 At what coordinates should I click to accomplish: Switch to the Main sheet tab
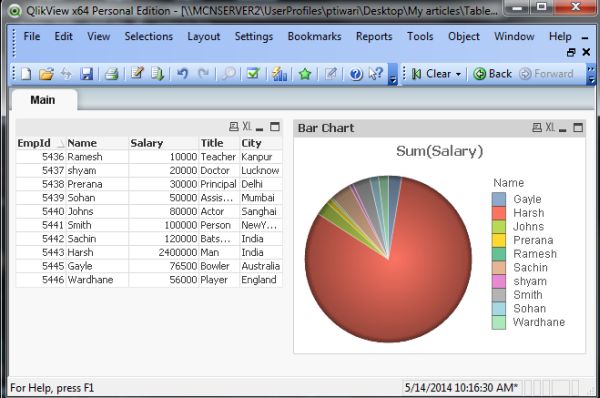point(43,100)
